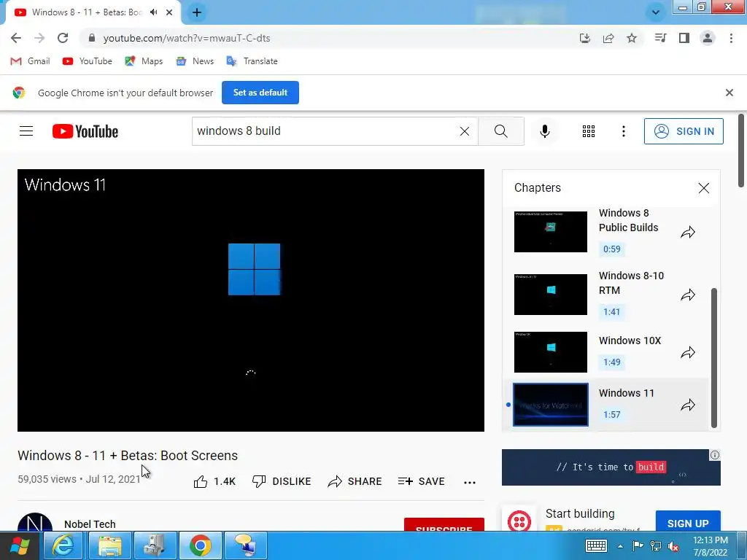Click the Windows Start button
The width and height of the screenshot is (747, 560).
coord(20,545)
